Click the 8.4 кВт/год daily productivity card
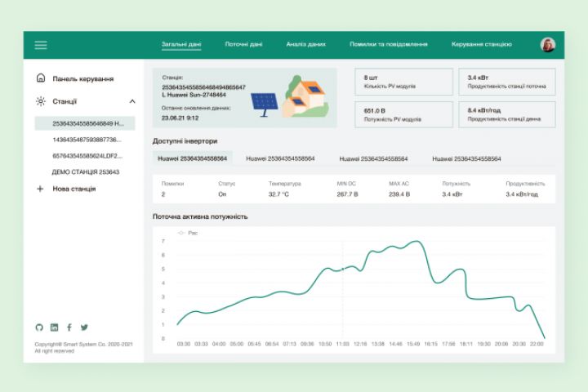Image resolution: width=588 pixels, height=392 pixels. point(507,114)
